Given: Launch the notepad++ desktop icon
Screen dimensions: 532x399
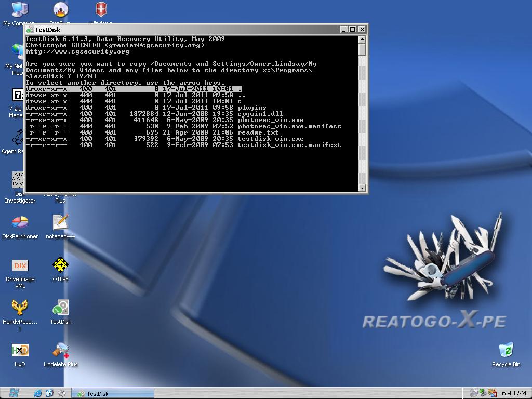Looking at the screenshot, I should point(60,222).
